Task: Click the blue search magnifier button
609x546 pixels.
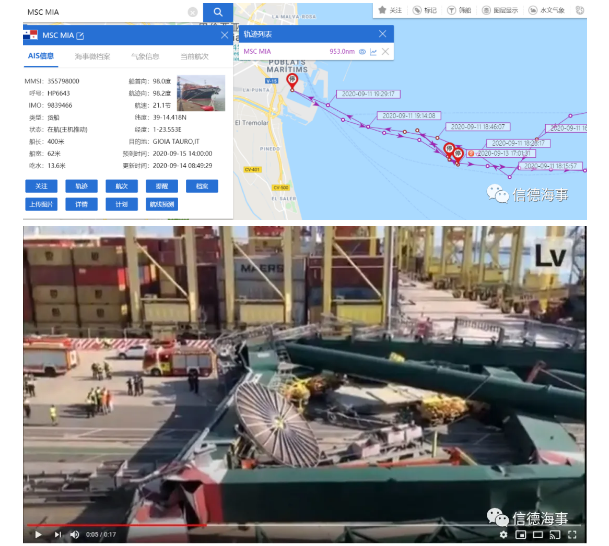Action: click(x=217, y=12)
